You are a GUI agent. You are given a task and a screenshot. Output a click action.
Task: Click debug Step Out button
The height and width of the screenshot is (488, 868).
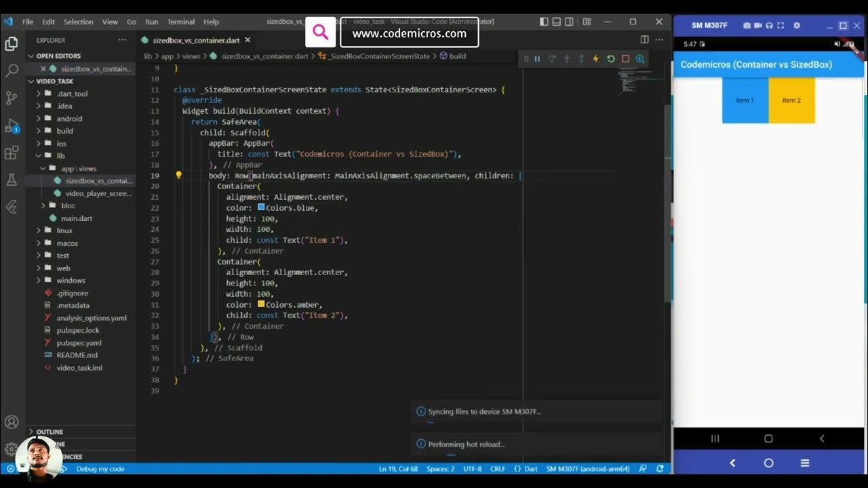(x=581, y=59)
